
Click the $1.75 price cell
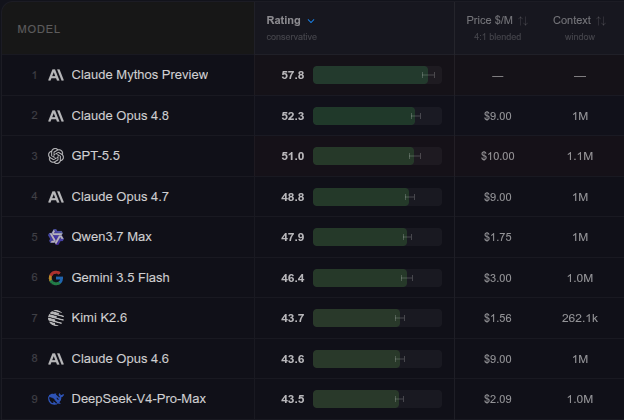pyautogui.click(x=497, y=237)
